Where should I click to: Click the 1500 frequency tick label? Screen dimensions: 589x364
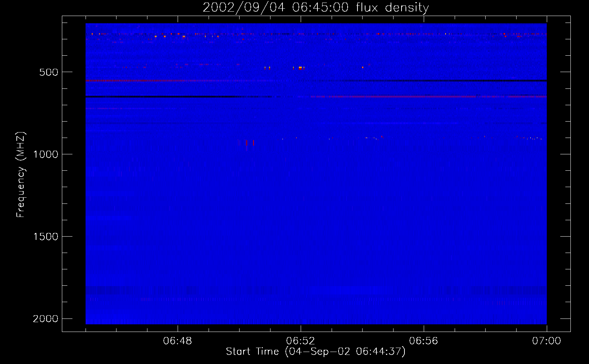point(46,237)
